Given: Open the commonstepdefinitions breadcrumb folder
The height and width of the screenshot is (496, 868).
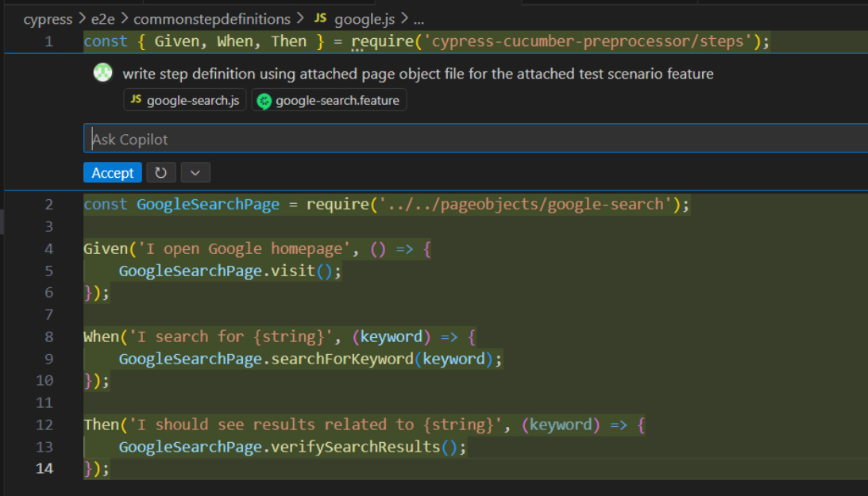Looking at the screenshot, I should pyautogui.click(x=211, y=18).
